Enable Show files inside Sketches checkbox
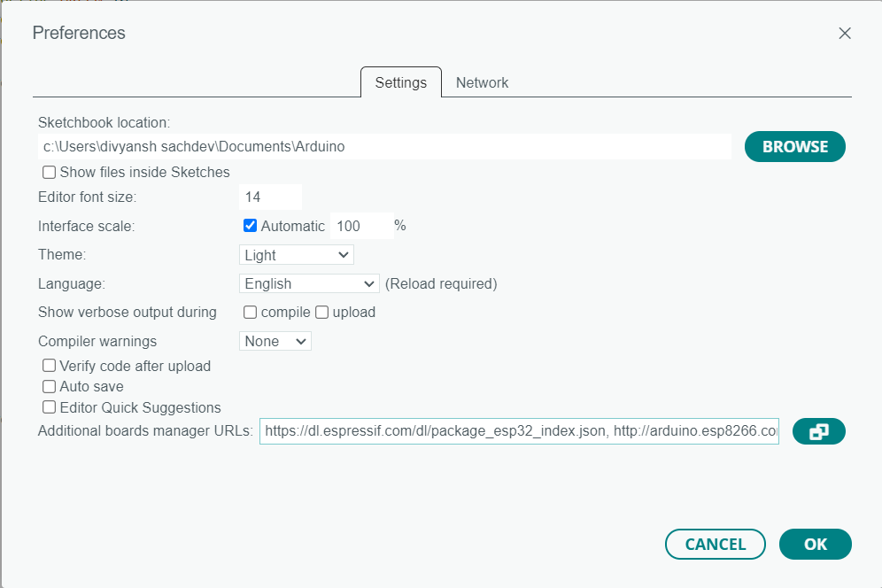This screenshot has height=588, width=882. [x=50, y=172]
